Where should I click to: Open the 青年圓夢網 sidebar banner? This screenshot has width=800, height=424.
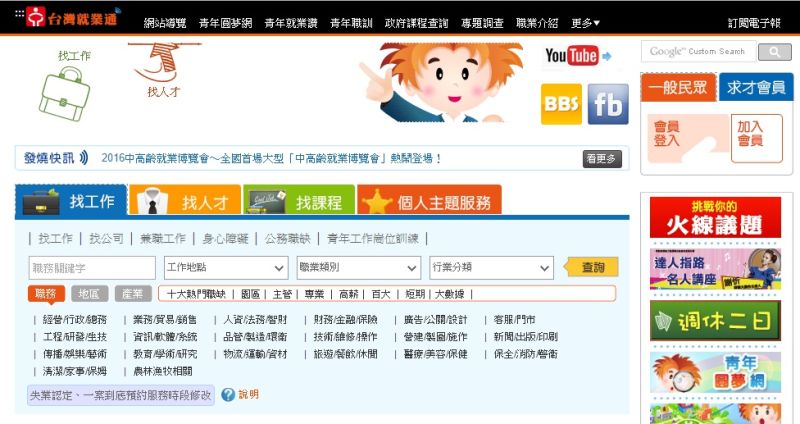coord(715,372)
